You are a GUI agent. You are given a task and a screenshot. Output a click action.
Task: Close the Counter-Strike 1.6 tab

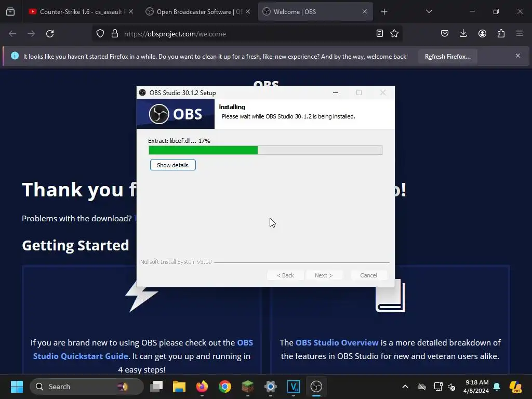click(131, 11)
